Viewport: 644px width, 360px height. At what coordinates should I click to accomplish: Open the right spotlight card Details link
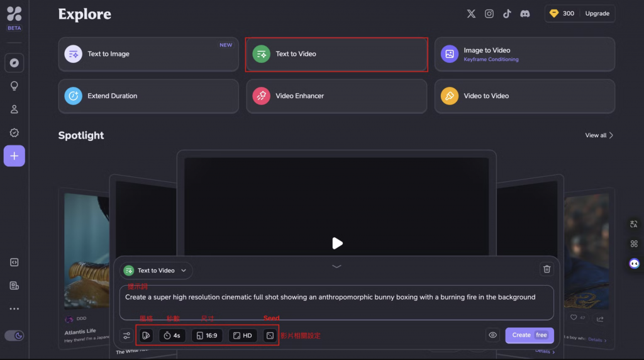[597, 339]
